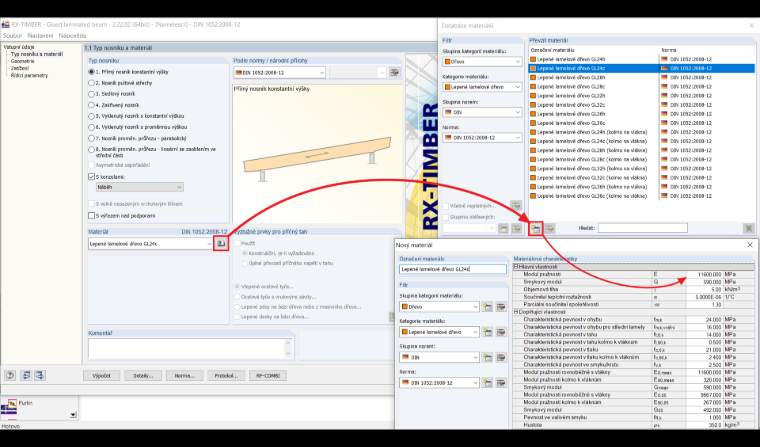Click into the Komentář text box
Viewport: 760px width, 447px height.
190,349
